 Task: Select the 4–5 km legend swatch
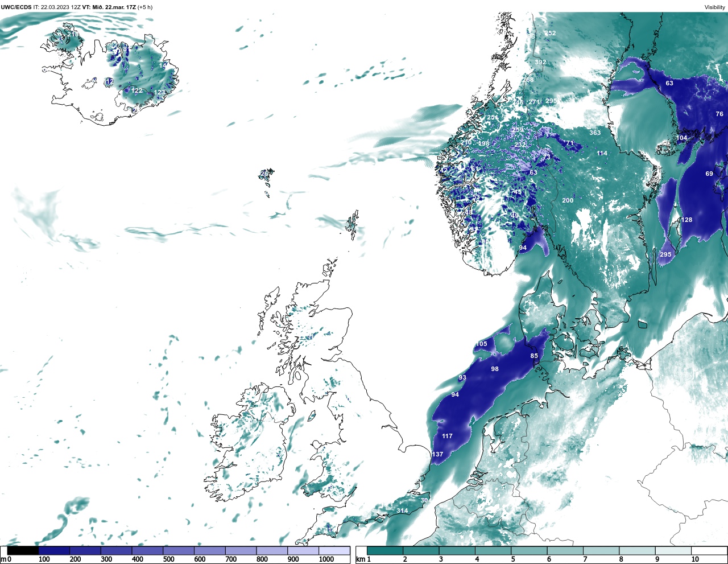pyautogui.click(x=493, y=550)
